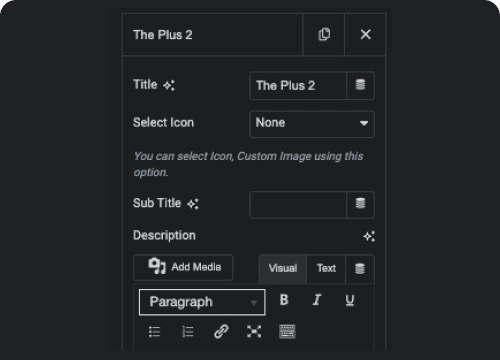
Task: Open dynamic tags for Title field
Action: [x=360, y=85]
